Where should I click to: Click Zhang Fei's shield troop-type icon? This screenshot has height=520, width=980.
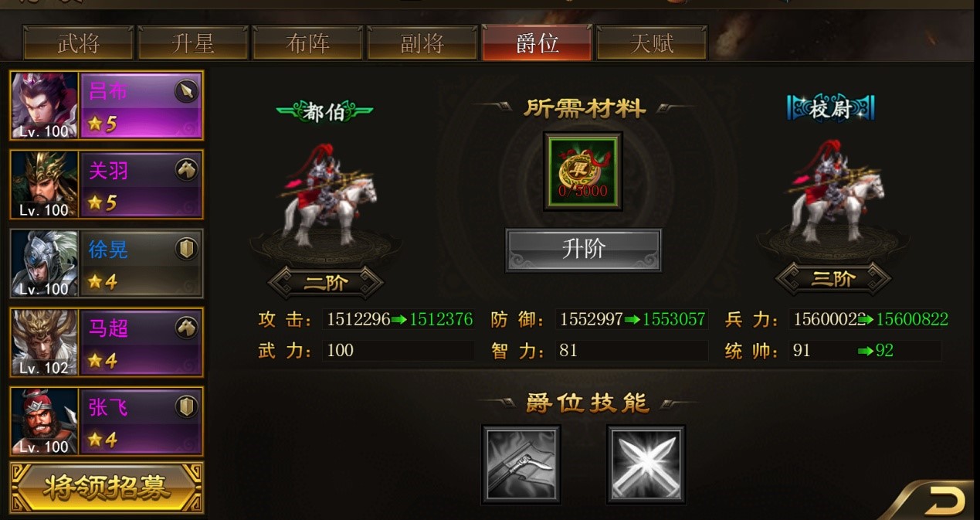pos(186,406)
